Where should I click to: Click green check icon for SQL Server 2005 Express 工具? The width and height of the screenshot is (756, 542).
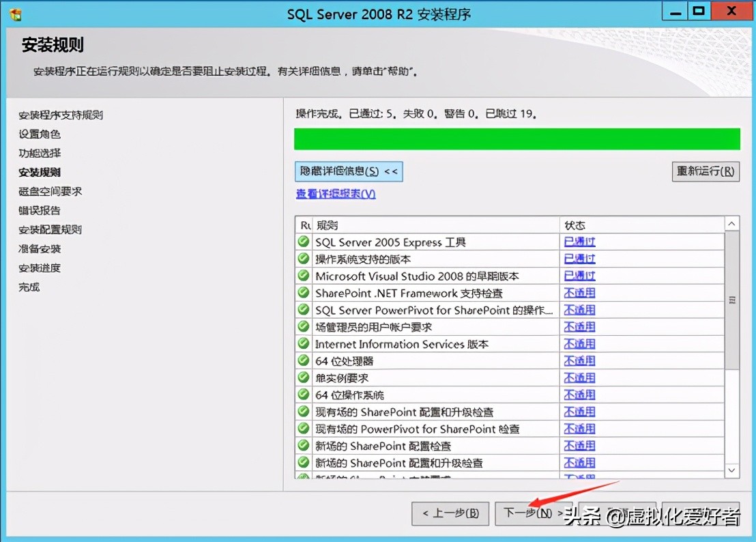pyautogui.click(x=303, y=241)
